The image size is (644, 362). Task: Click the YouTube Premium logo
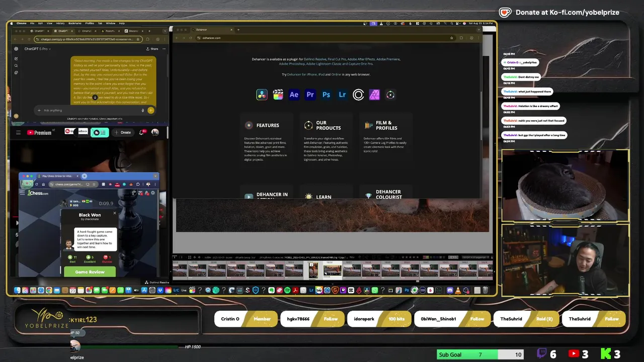pyautogui.click(x=39, y=133)
